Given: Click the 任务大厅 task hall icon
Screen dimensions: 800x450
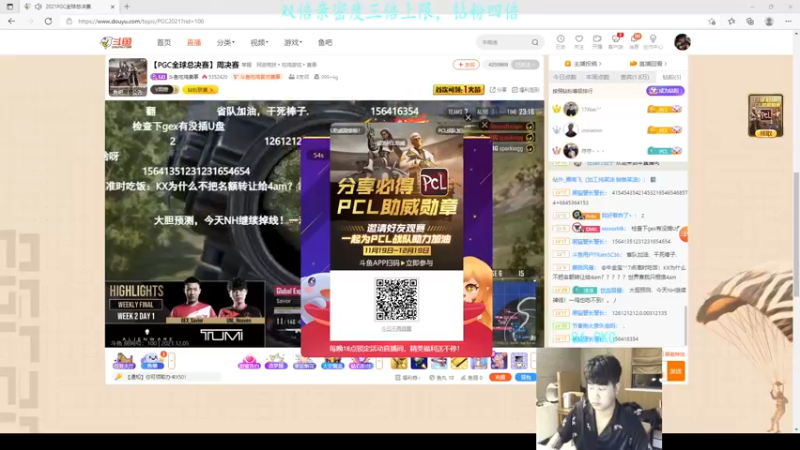Looking at the screenshot, I should coord(123,361).
